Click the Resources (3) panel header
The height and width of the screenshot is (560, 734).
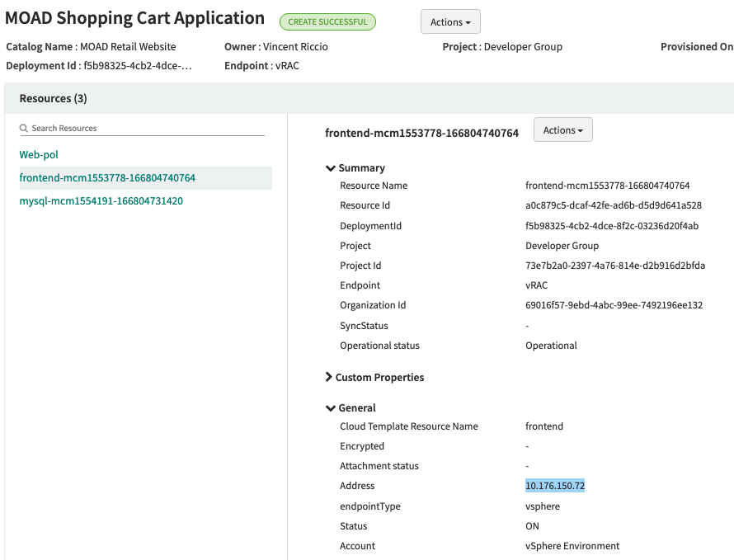pyautogui.click(x=54, y=99)
